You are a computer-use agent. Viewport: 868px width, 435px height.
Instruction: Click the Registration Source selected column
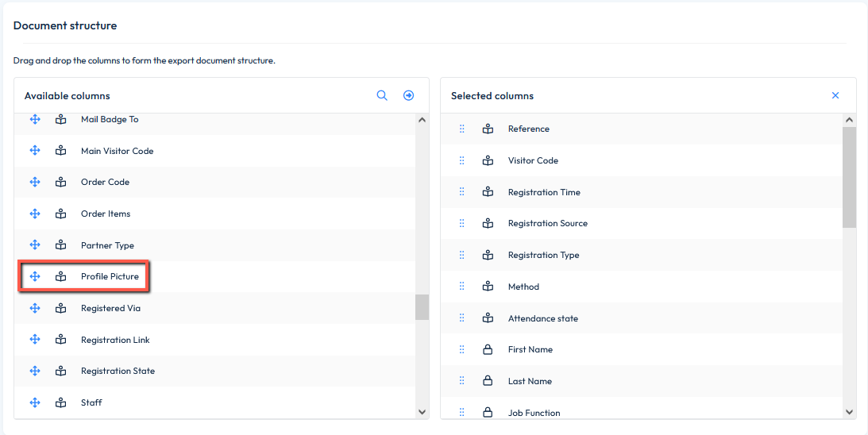[642, 223]
